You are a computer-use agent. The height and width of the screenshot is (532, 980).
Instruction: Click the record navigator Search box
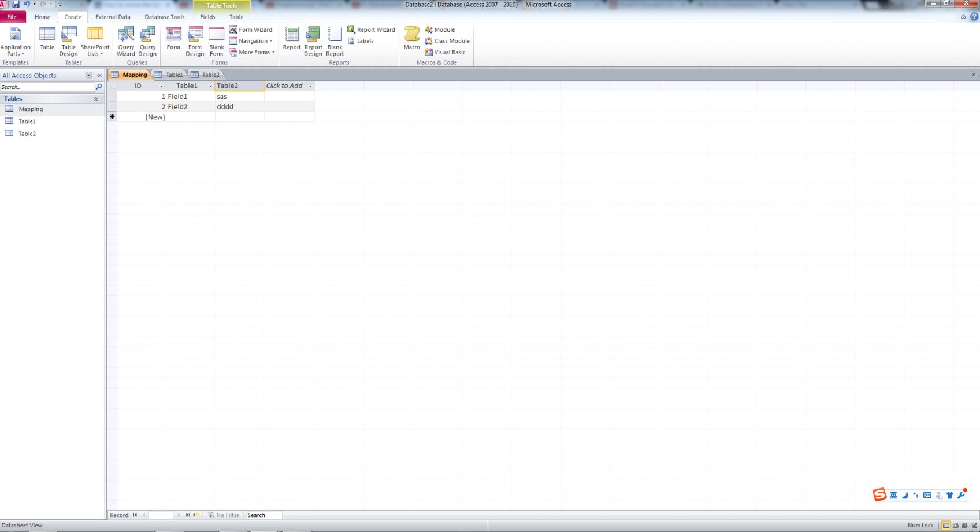(x=263, y=515)
